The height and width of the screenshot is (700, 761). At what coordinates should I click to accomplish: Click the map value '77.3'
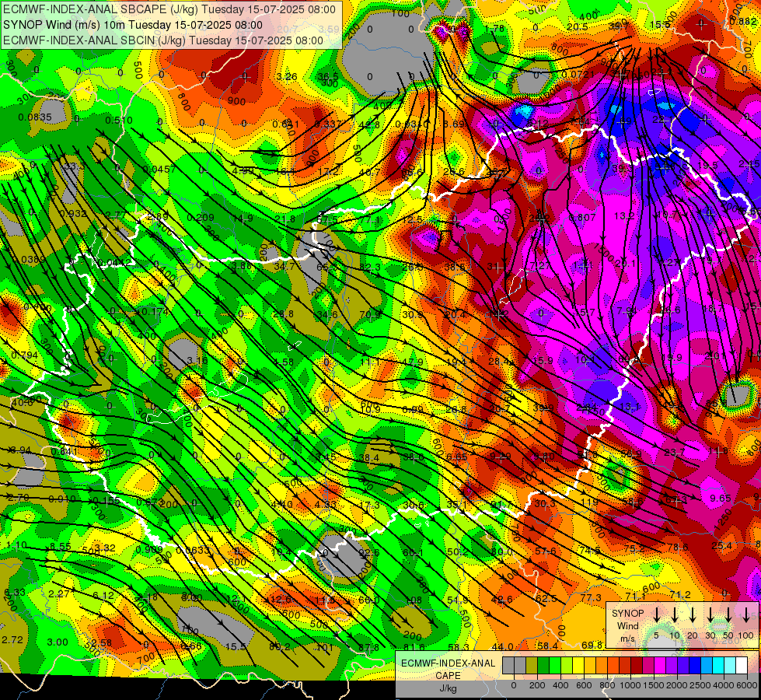[x=591, y=598]
